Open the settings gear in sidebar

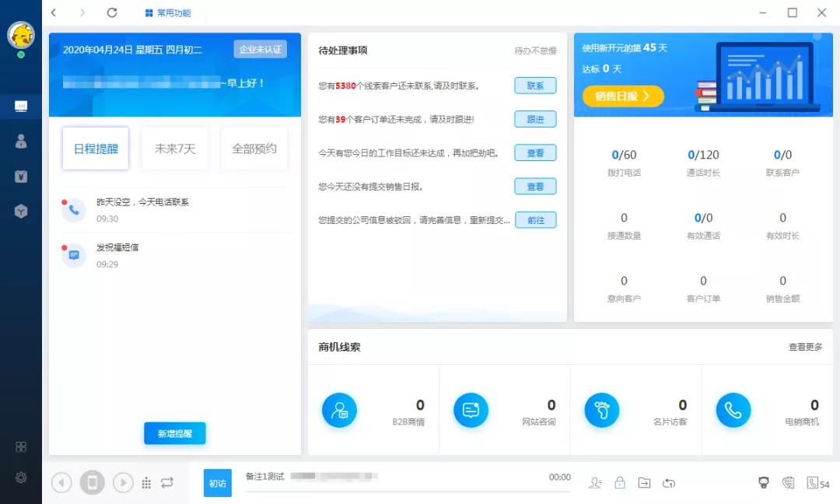(21, 478)
